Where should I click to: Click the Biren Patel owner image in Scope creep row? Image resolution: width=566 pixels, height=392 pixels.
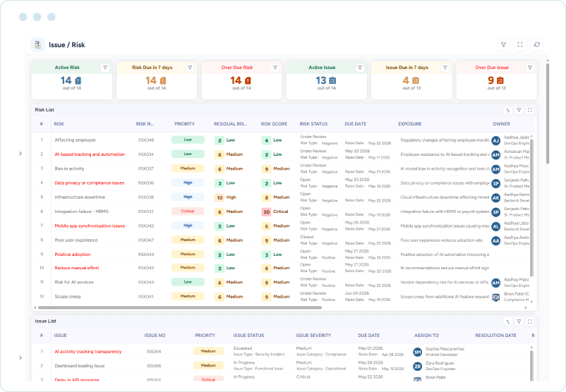pos(496,297)
